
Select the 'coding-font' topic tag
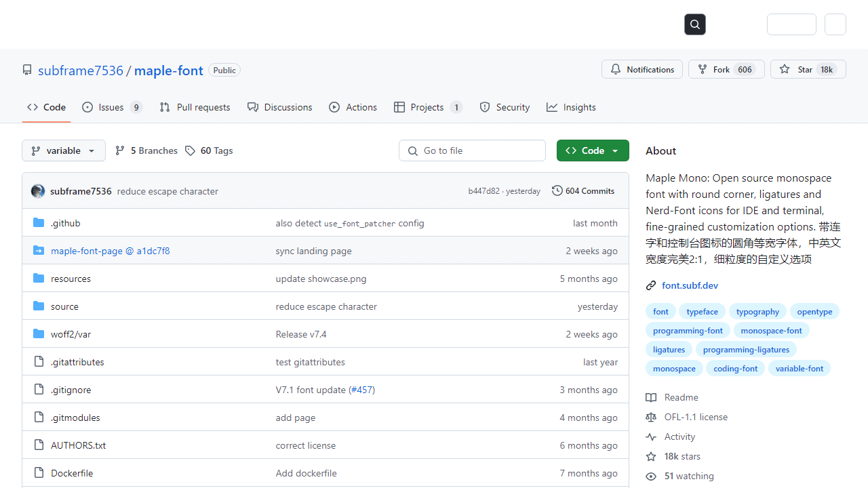pos(735,369)
